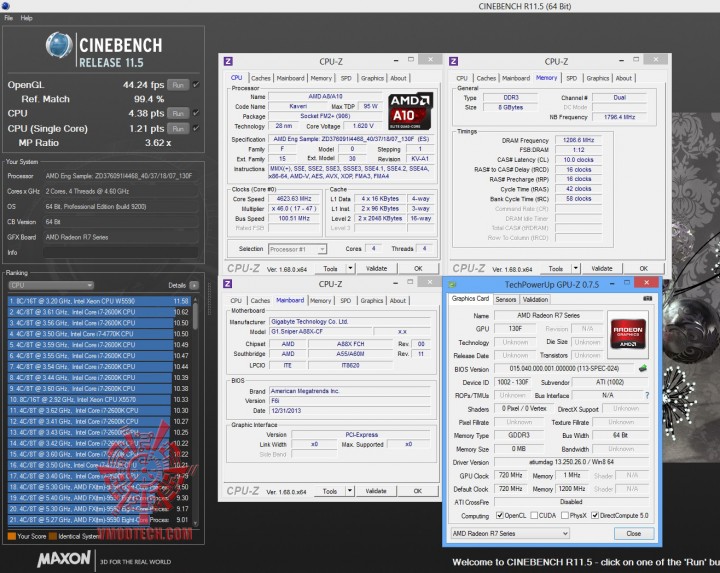Run the CPU benchmark

(178, 113)
